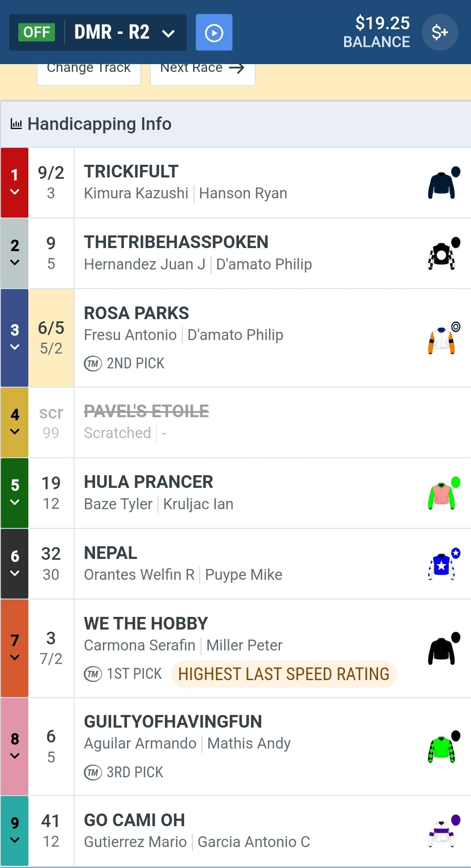The height and width of the screenshot is (868, 471).
Task: Tap the Highest Last Speed Rating badge
Action: coord(284,674)
